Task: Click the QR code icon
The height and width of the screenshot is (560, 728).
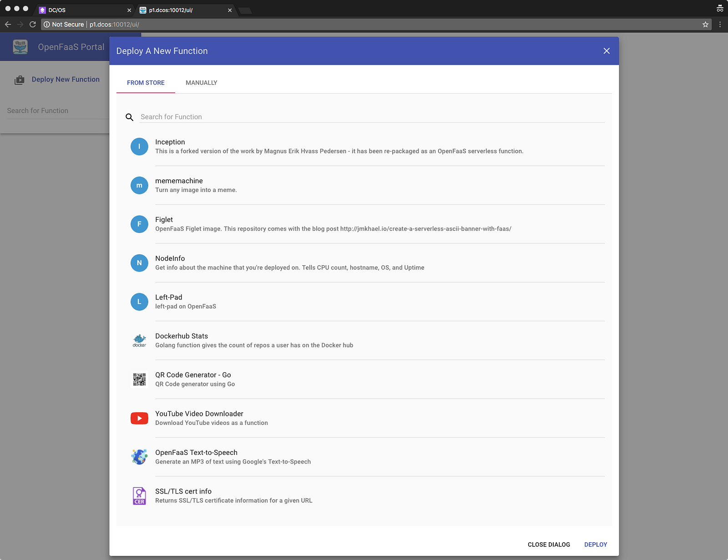Action: 139,379
